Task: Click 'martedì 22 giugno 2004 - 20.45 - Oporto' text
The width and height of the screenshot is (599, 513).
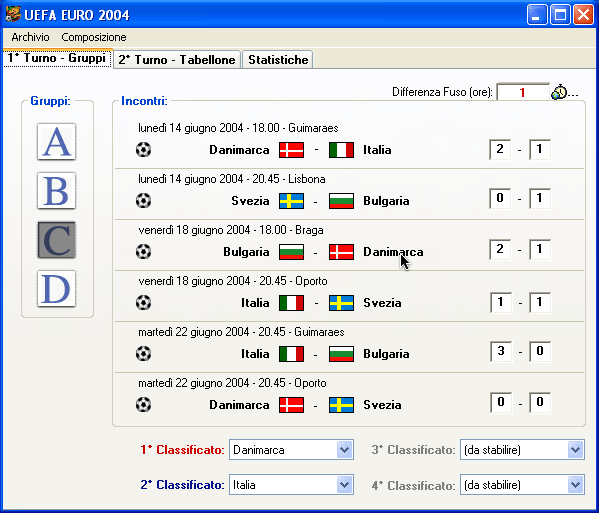Action: tap(232, 383)
